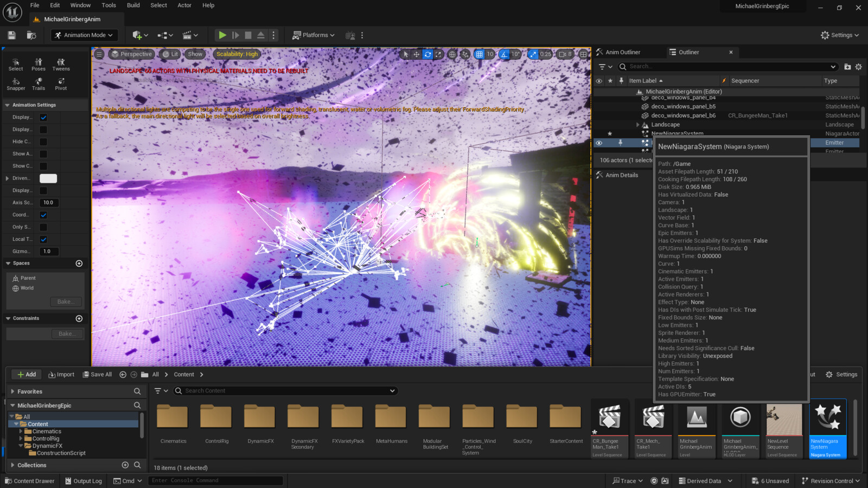Viewport: 868px width, 488px height.
Task: Expand the Driven... property row
Action: pos(7,178)
